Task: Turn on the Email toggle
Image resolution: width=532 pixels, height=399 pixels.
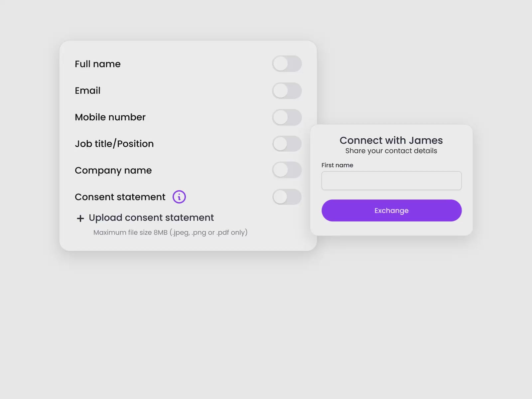Action: coord(287,91)
